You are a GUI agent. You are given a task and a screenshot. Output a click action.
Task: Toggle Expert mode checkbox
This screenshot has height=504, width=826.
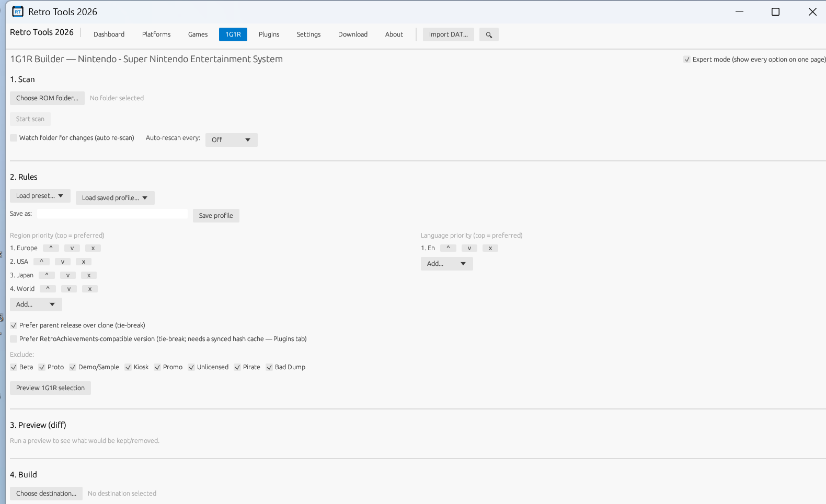[687, 60]
